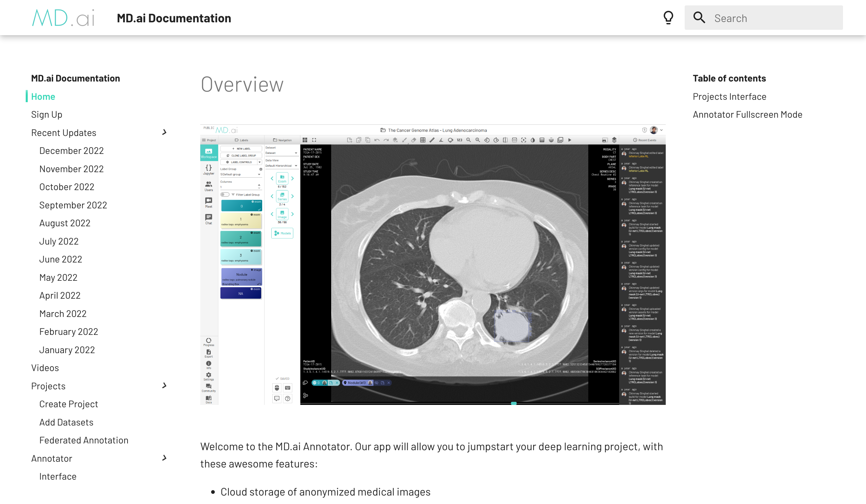Viewport: 866px width, 504px height.
Task: Open January 2022 updates
Action: pos(67,350)
